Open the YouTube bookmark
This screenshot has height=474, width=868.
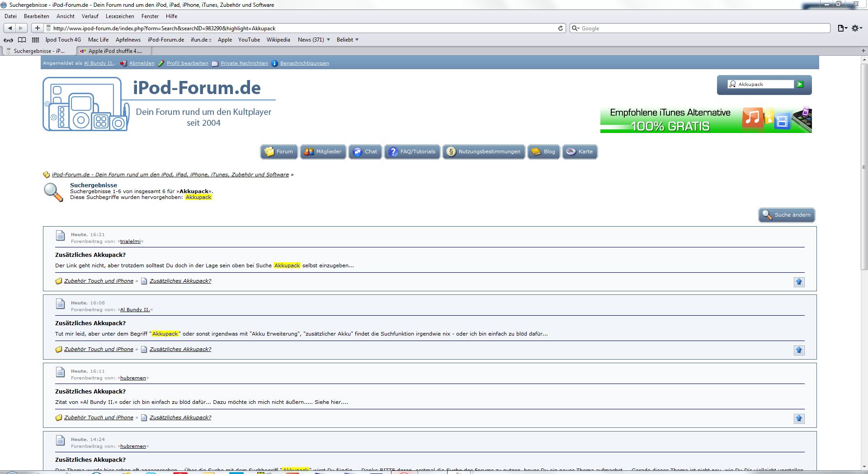tap(249, 40)
